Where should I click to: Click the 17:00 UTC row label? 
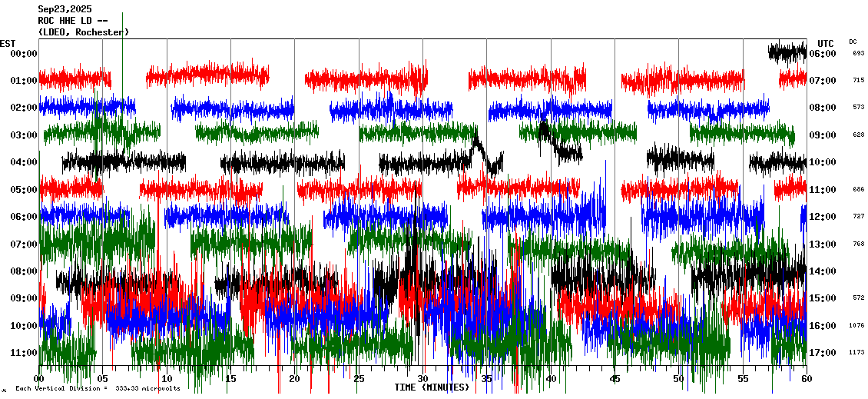[824, 353]
